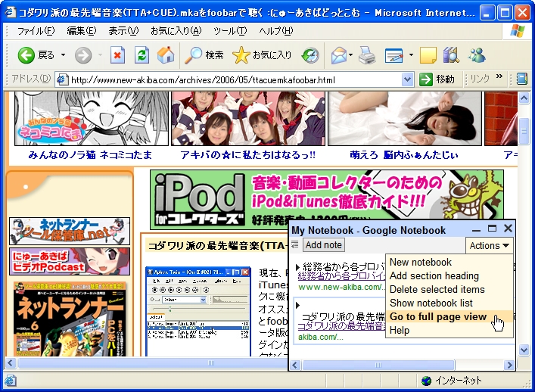Open the address bar dropdown arrow
The height and width of the screenshot is (392, 535).
(407, 79)
